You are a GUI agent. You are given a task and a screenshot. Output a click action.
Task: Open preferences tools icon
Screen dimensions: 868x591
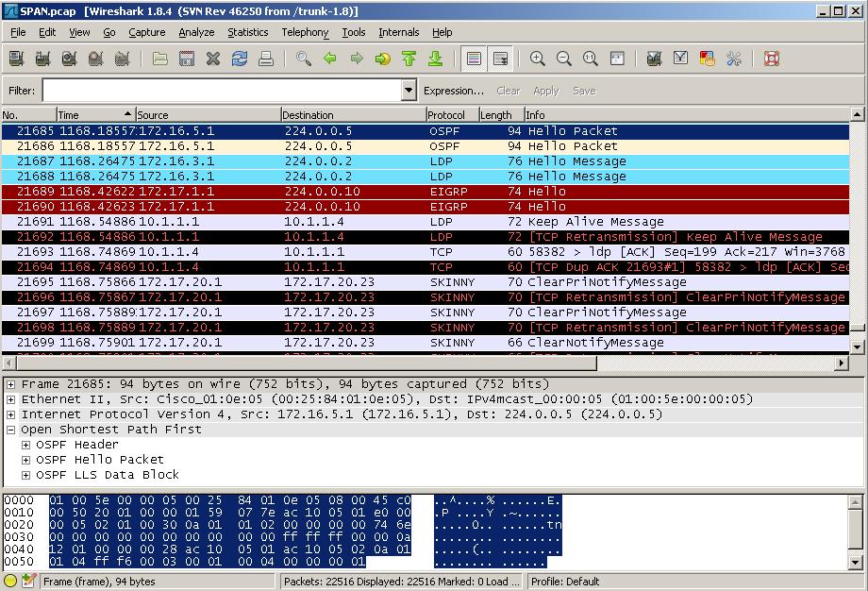tap(733, 59)
